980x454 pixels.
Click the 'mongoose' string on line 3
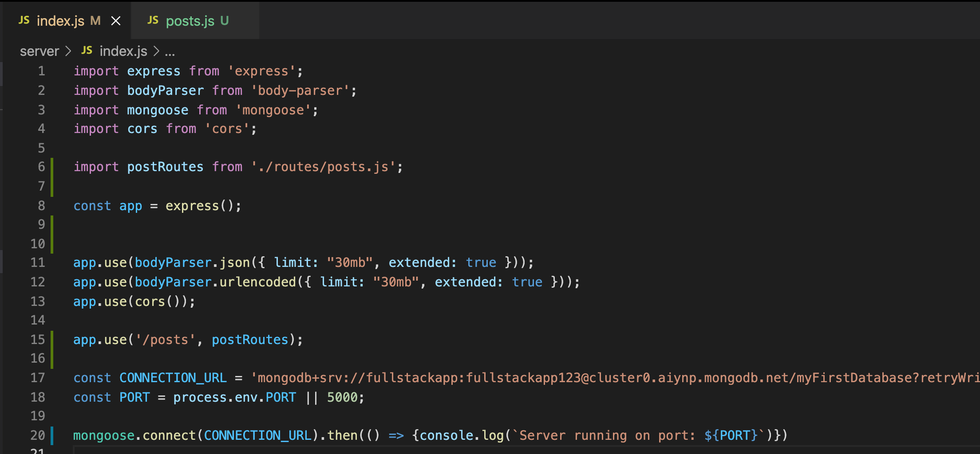pyautogui.click(x=273, y=110)
